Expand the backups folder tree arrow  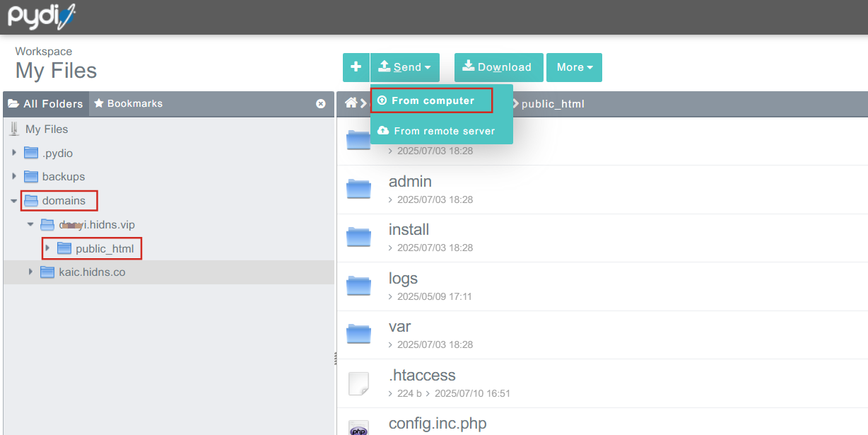(13, 177)
